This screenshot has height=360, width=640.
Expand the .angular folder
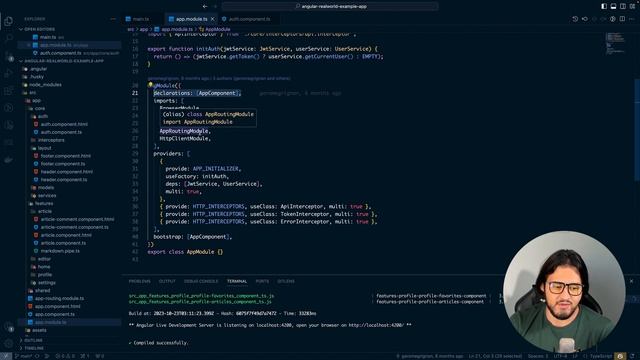[38, 69]
